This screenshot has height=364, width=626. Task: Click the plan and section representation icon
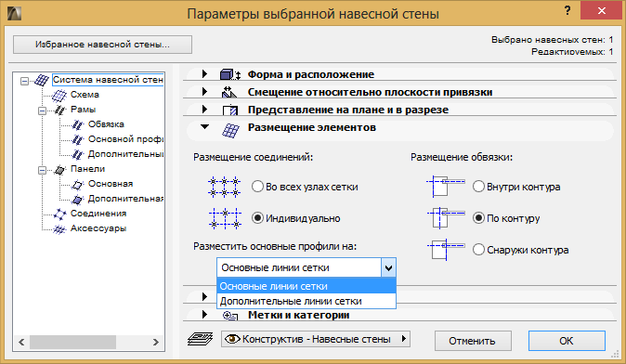(230, 110)
